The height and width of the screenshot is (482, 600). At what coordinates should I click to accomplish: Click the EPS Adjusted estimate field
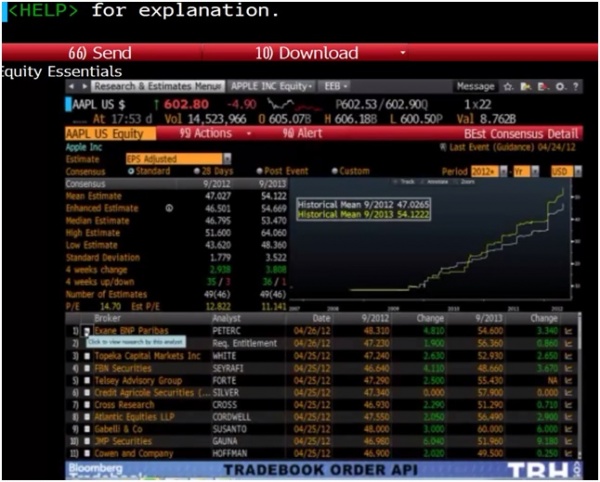click(x=174, y=159)
